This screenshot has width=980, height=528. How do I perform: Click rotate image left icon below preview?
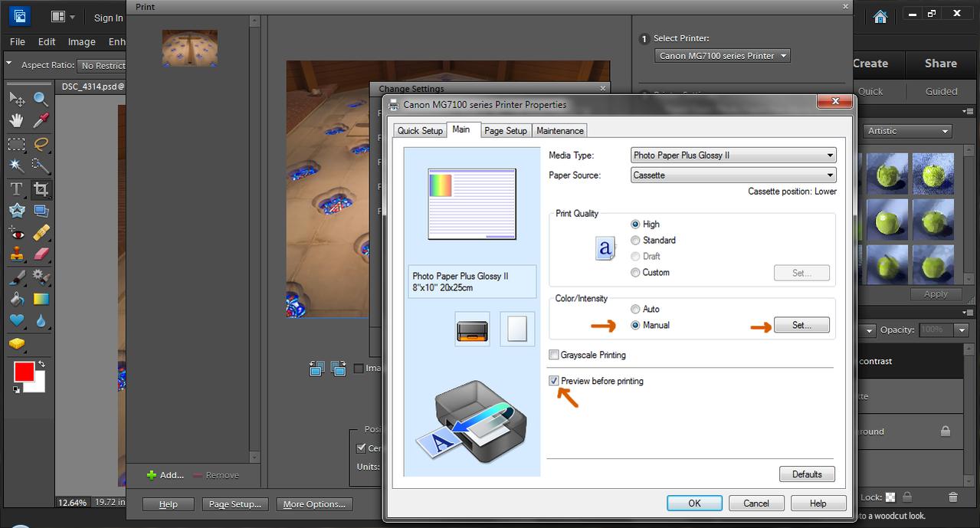click(x=316, y=369)
